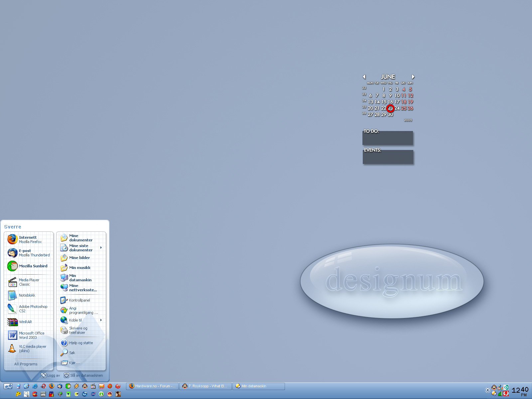Click the green info quick launch icon

pos(101,394)
